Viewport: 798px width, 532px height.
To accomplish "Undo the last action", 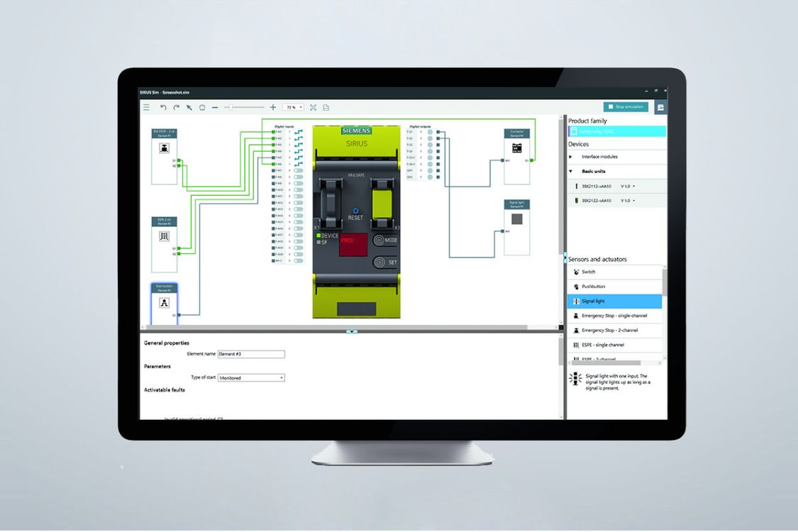I will pos(163,107).
